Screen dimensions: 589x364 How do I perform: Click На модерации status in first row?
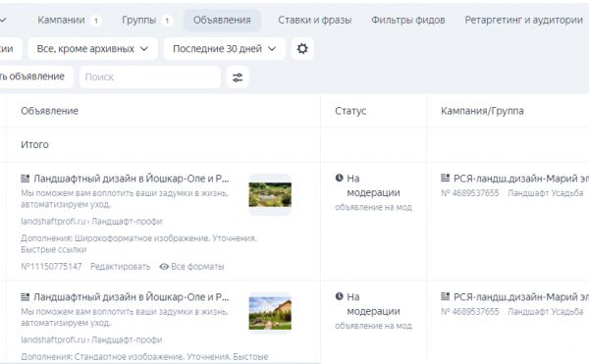click(x=373, y=185)
